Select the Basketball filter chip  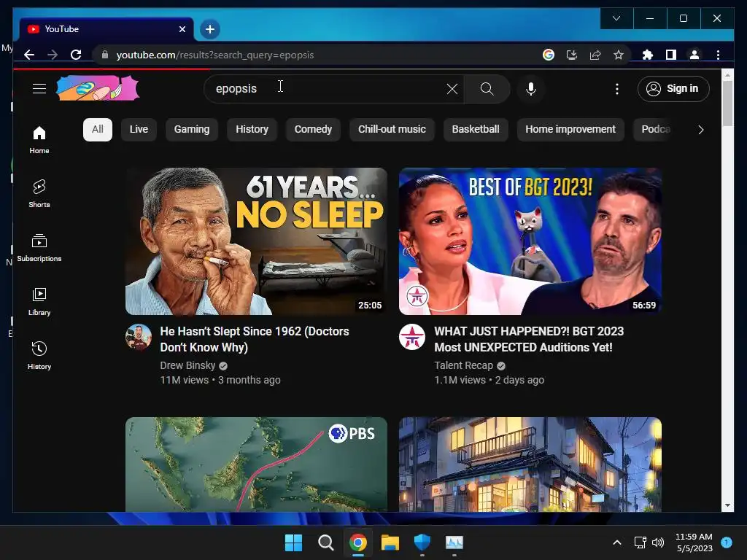[x=476, y=130]
